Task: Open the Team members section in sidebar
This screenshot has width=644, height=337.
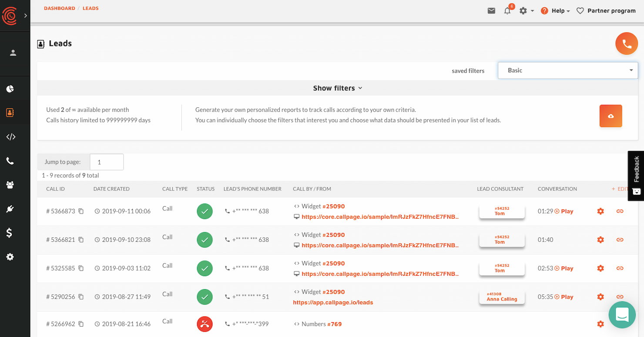Action: tap(10, 184)
